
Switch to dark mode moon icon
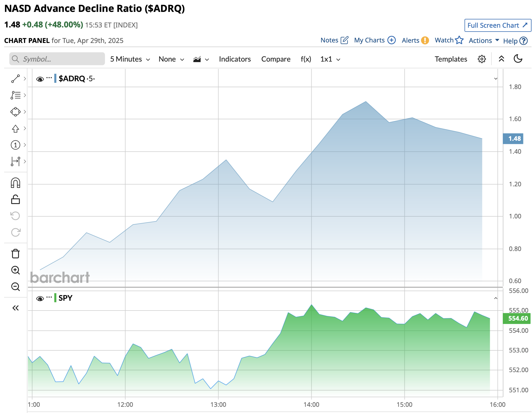tap(518, 59)
